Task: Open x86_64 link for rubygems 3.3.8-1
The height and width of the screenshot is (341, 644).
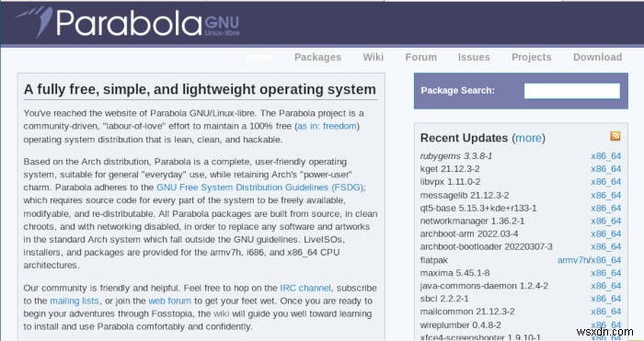Action: pos(605,156)
